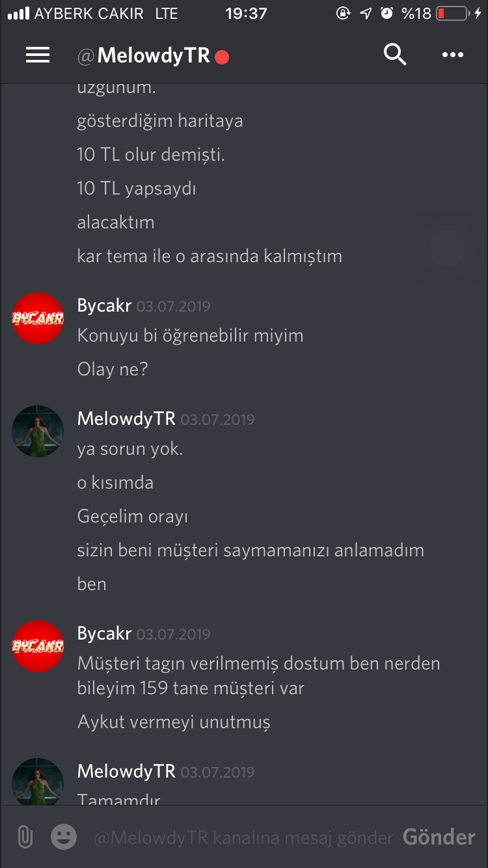Tap MelowdyTR's avatar beside 'ya sorun yok.'
This screenshot has height=868, width=488.
[x=38, y=431]
